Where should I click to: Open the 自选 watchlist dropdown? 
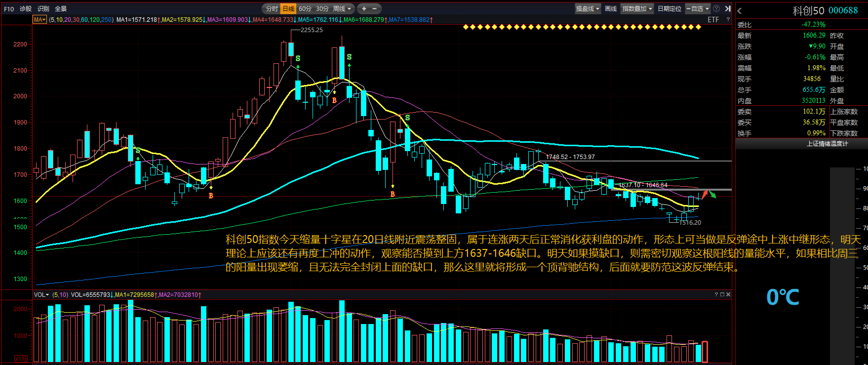[698, 9]
